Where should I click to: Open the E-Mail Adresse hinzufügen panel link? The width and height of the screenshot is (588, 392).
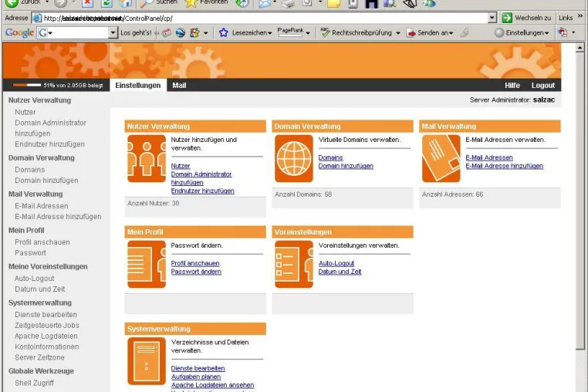pos(505,166)
